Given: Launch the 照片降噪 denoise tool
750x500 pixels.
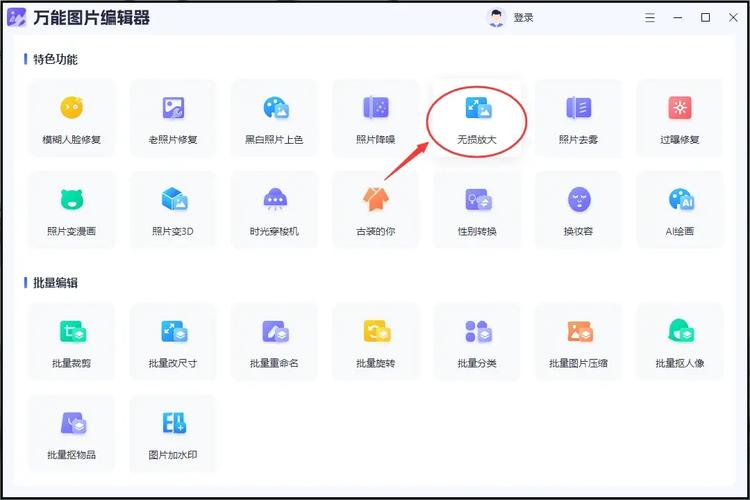Looking at the screenshot, I should pos(375,118).
